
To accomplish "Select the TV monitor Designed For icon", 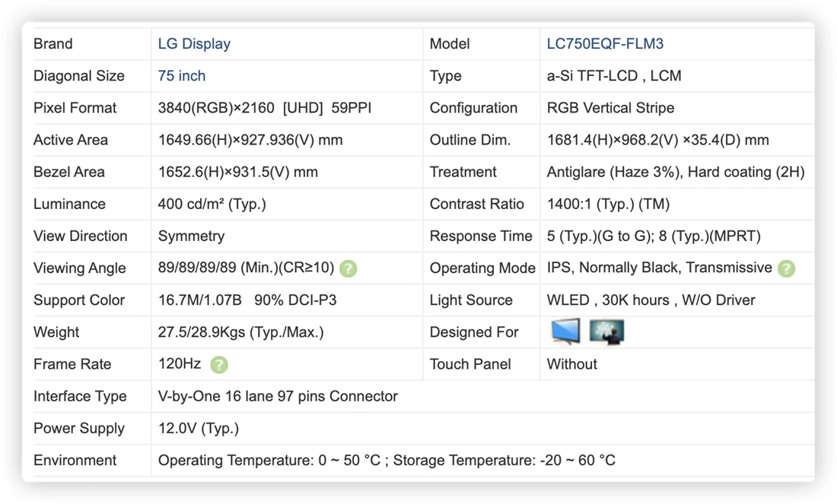I will 565,331.
